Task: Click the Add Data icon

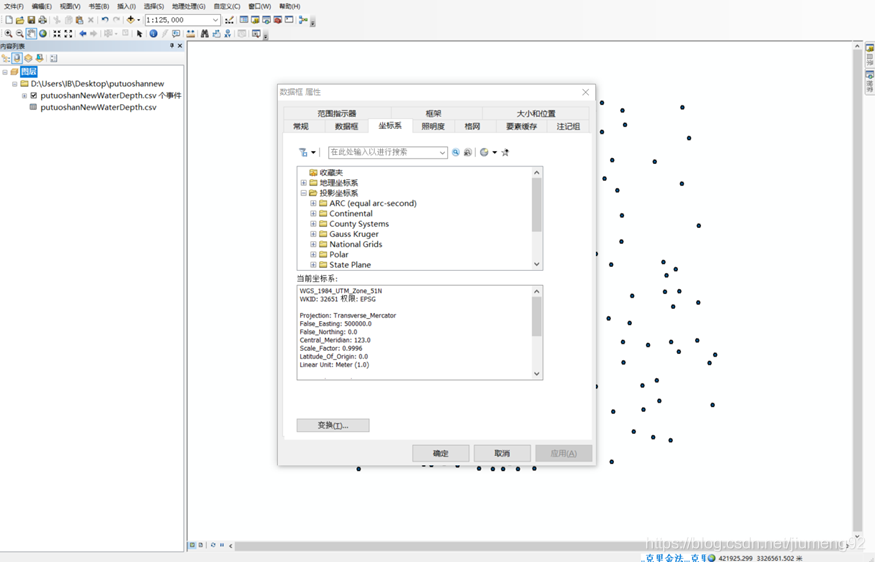Action: [131, 20]
